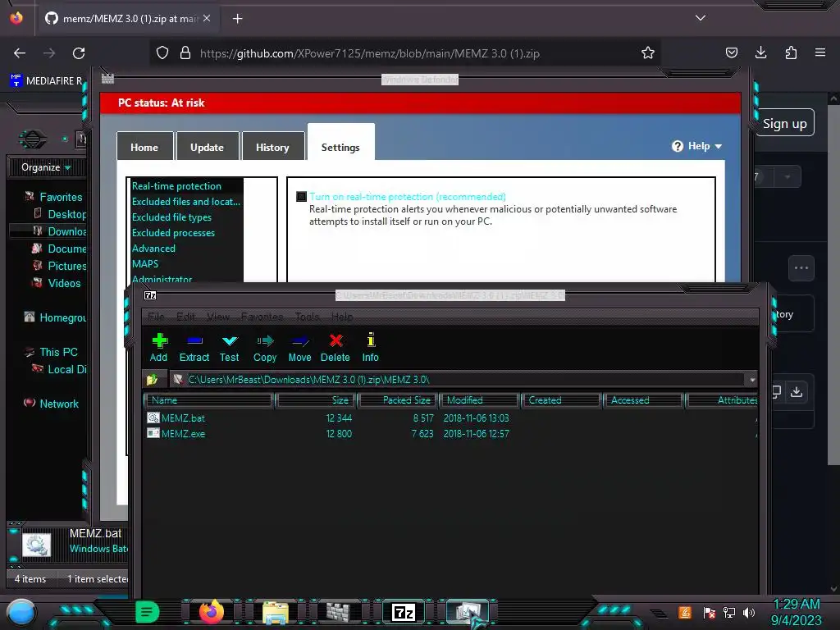840x630 pixels.
Task: Click Firefox forward arrow
Action: tap(49, 53)
